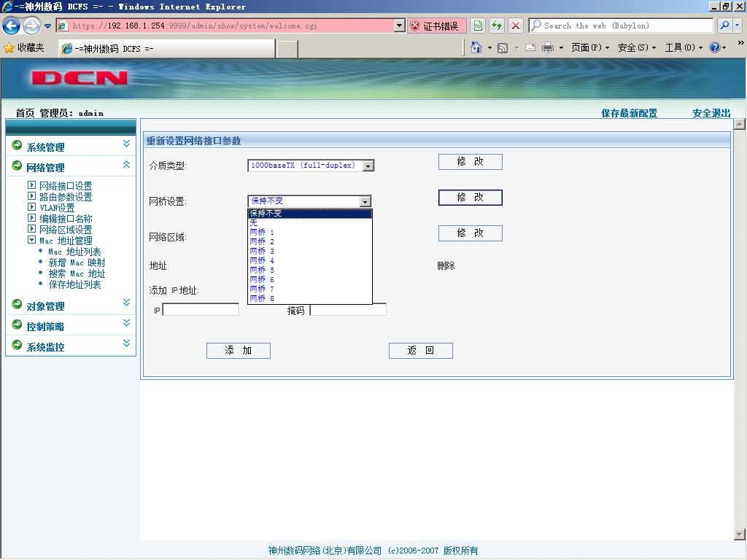Viewport: 747px width, 560px height.
Task: Collapse the 网络管理 section chevron
Action: (x=126, y=165)
